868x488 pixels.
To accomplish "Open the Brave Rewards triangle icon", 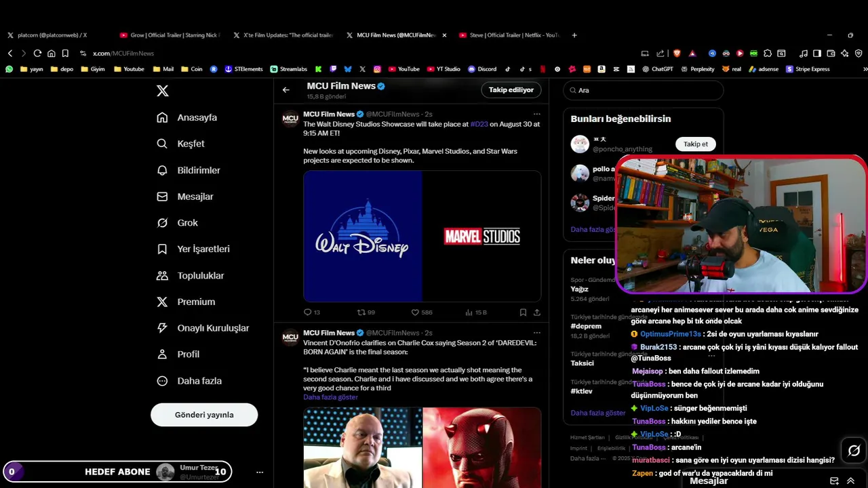I will tap(692, 53).
